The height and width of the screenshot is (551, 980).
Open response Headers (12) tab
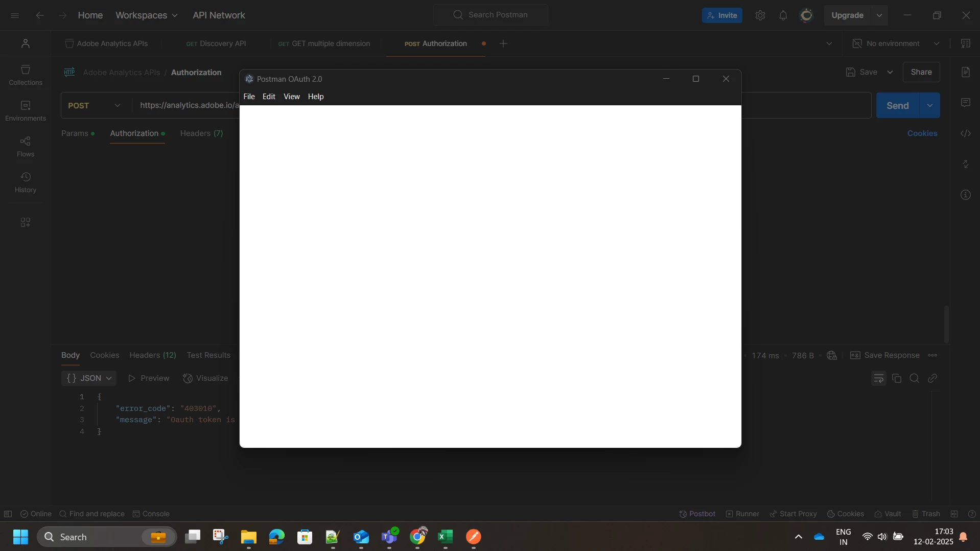(x=153, y=355)
